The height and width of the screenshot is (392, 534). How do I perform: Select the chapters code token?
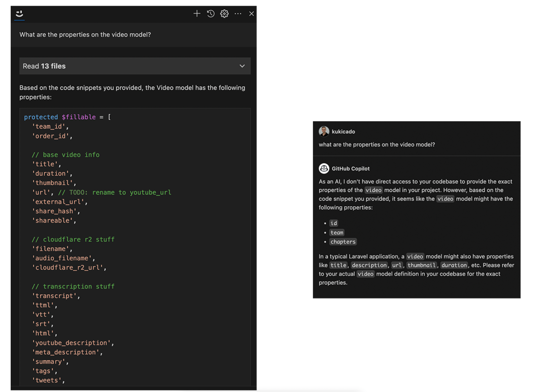[x=343, y=242]
